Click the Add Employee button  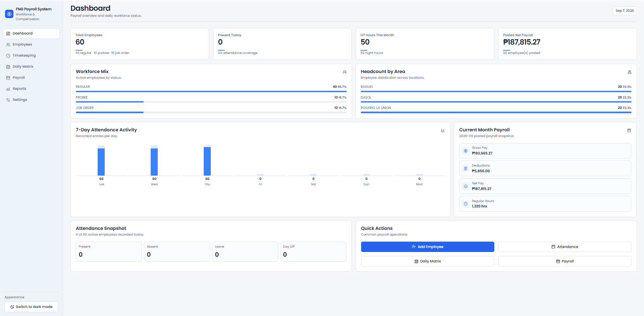coord(428,247)
